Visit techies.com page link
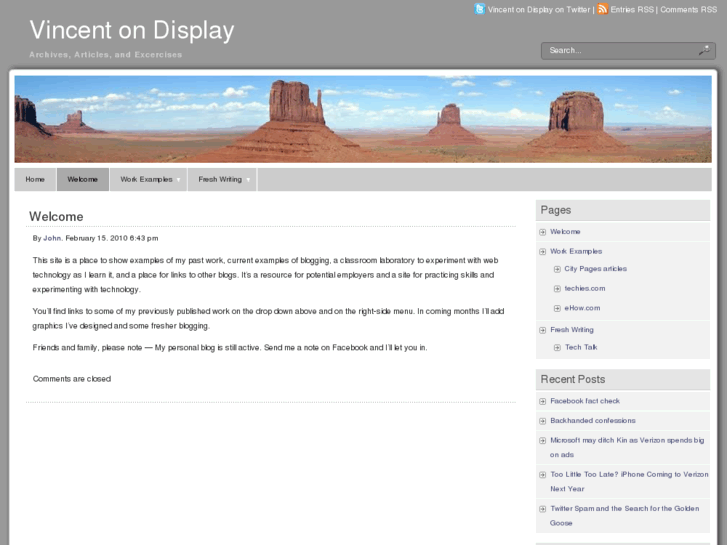 [585, 288]
